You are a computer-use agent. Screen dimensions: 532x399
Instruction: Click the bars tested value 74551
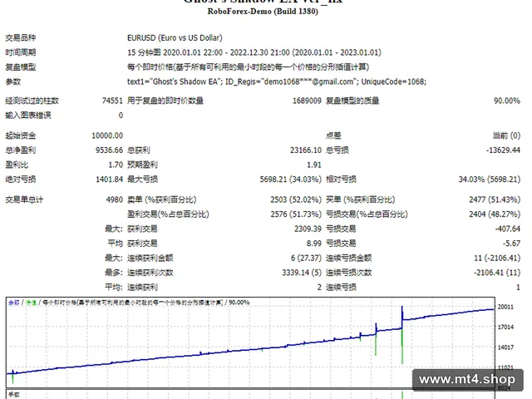(112, 101)
